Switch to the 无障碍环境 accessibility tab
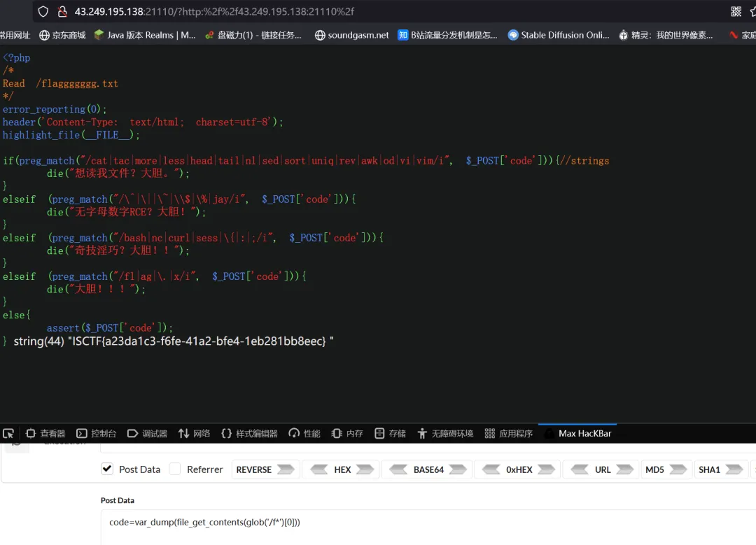 click(x=445, y=433)
